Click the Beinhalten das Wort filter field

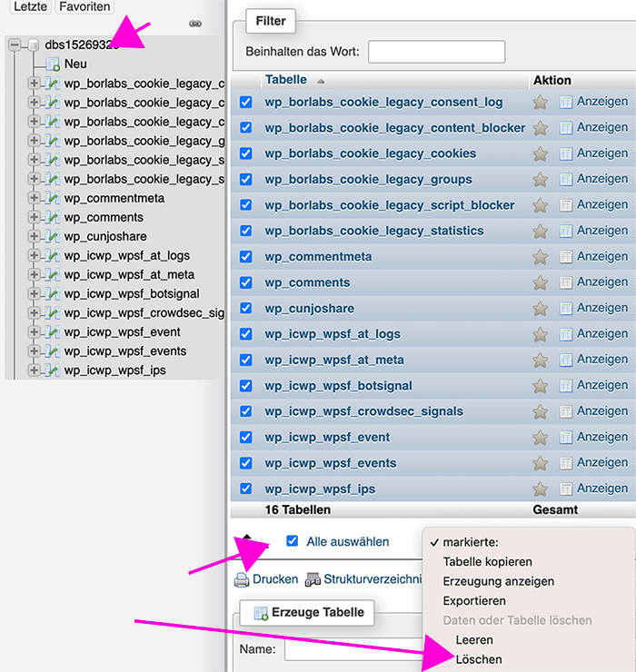pyautogui.click(x=436, y=52)
